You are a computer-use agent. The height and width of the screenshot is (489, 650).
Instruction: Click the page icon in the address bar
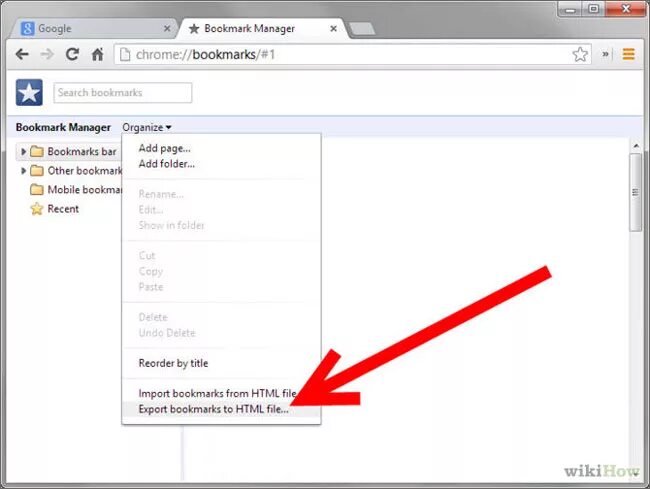click(125, 54)
